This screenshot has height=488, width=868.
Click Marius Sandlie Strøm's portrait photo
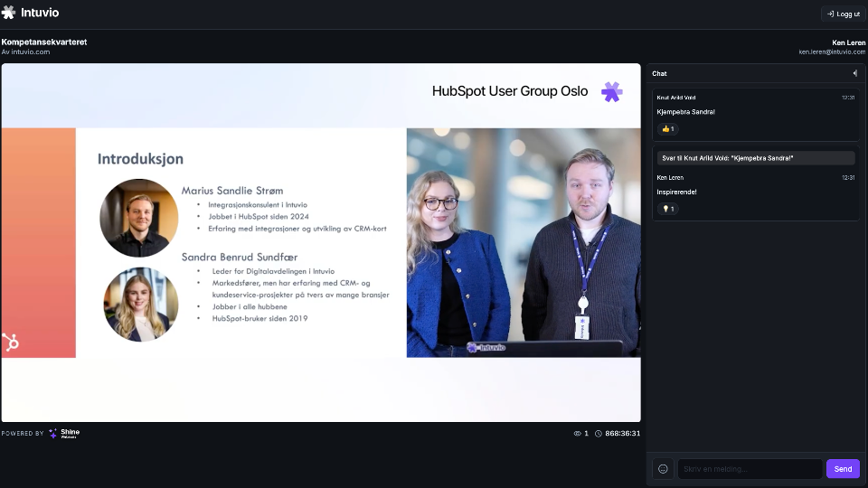139,218
